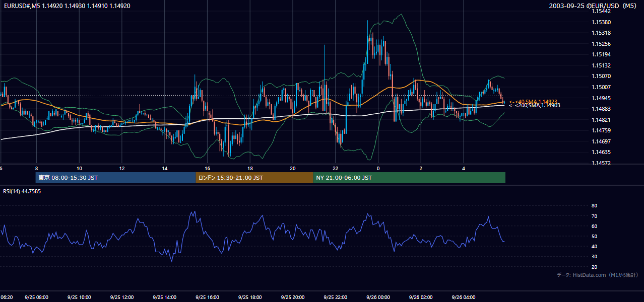The width and height of the screenshot is (644, 302).
Task: Click the bottom time label 9/26 04:00
Action: tap(464, 297)
